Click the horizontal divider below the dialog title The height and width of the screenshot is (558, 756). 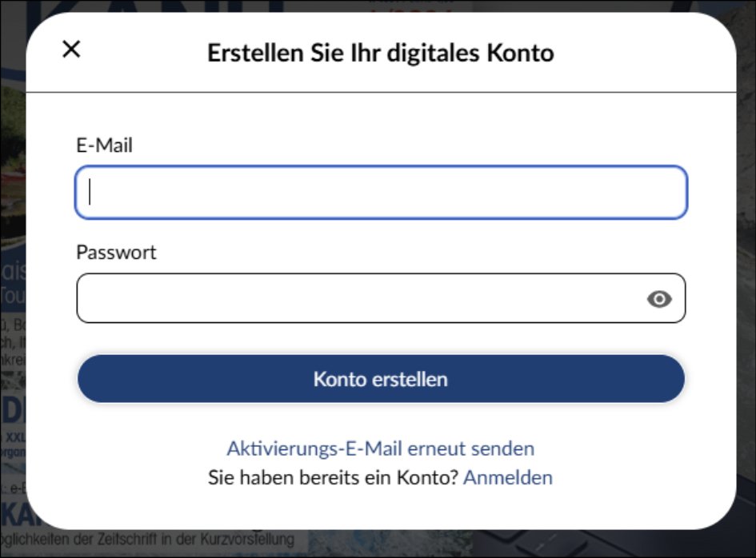coord(381,93)
